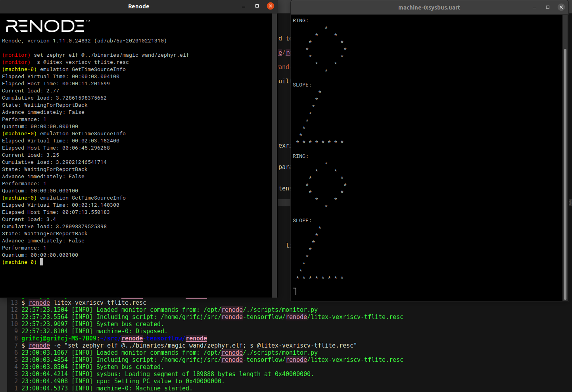Click "Cumulative load: 3.72861598375662"
Viewport: 572px width, 392px height.
click(54, 98)
